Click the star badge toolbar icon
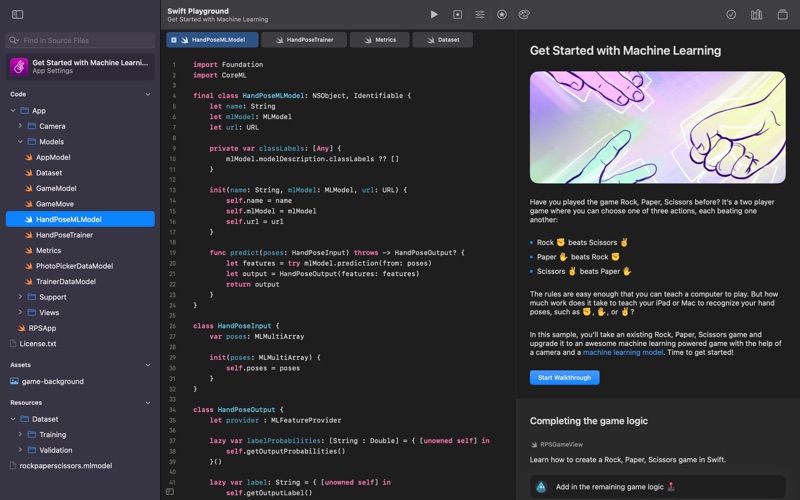 pos(502,14)
